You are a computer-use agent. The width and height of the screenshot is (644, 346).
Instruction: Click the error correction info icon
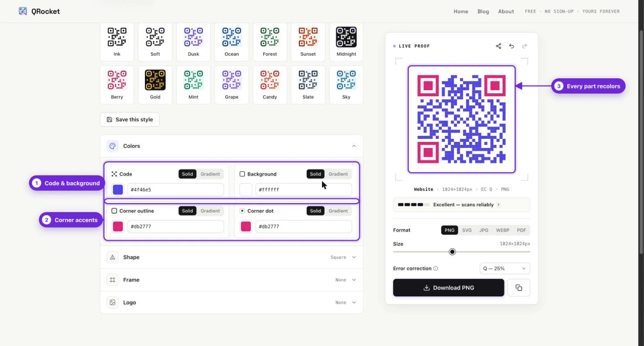pos(436,269)
